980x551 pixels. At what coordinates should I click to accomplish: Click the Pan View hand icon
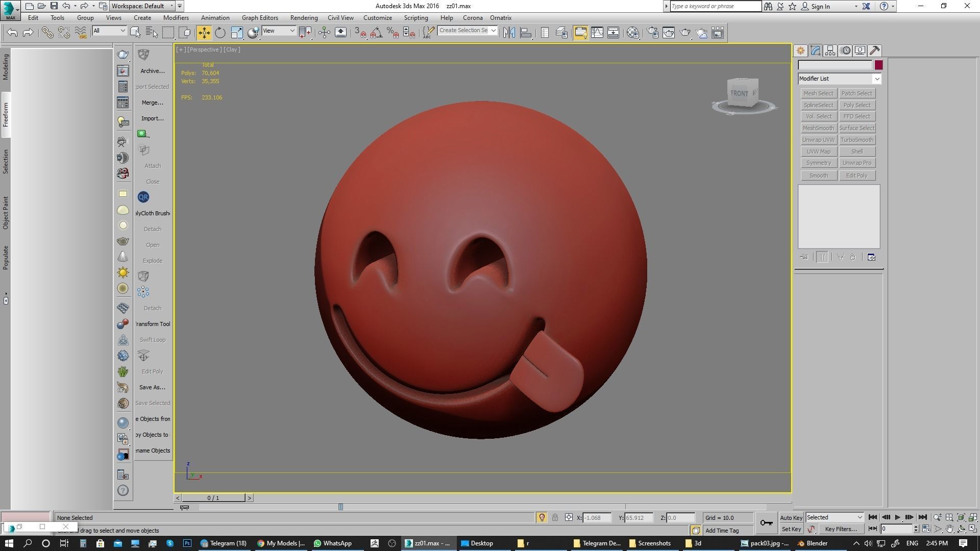tap(949, 529)
